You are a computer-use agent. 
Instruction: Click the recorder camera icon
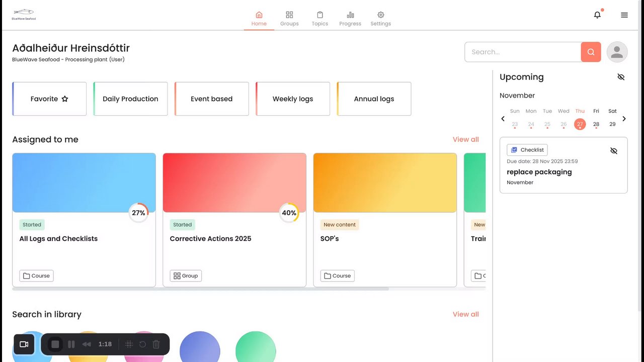coord(24,344)
